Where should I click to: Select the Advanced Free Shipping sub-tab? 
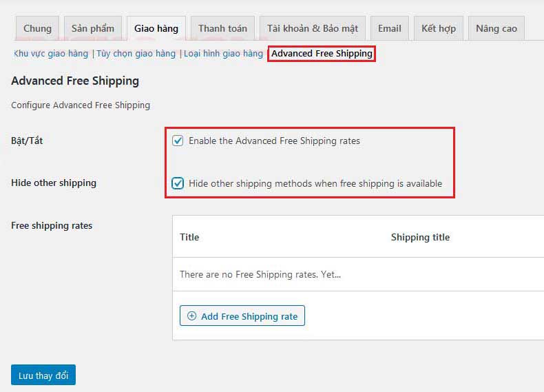point(322,54)
